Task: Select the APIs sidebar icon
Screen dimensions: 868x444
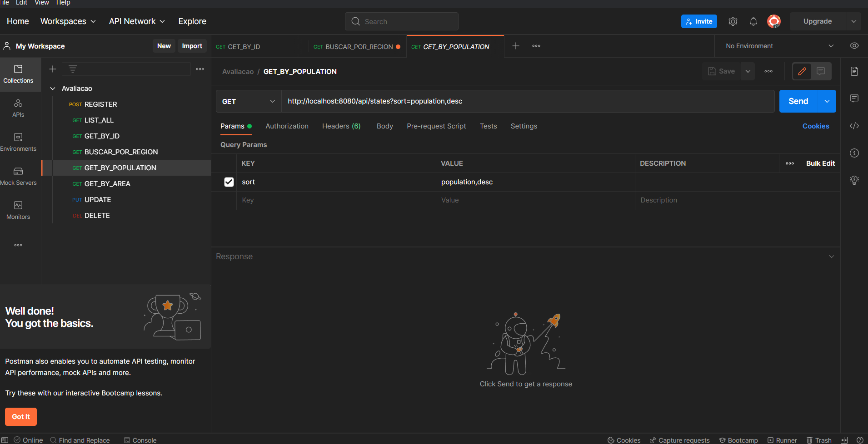Action: coord(18,108)
